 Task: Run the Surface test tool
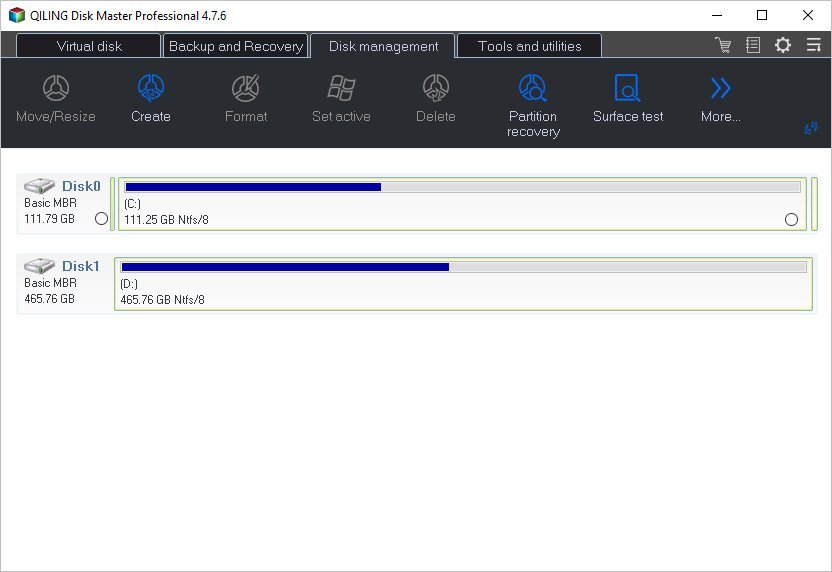click(x=628, y=99)
